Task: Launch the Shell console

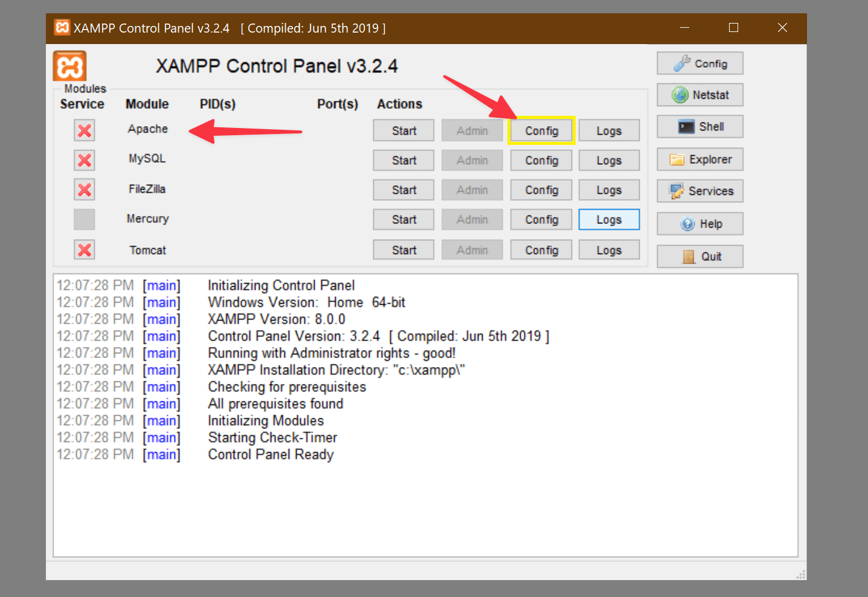Action: click(699, 126)
